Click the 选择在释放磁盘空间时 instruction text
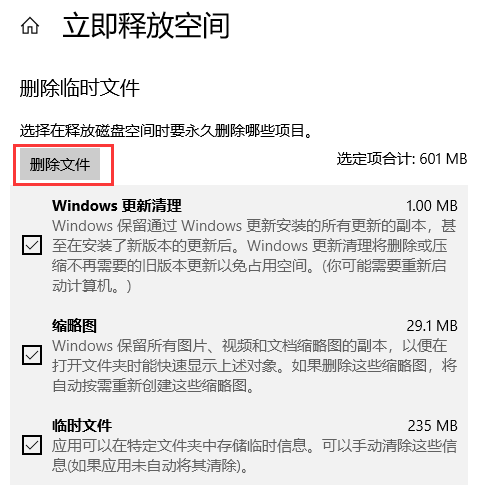The width and height of the screenshot is (494, 494). [166, 131]
